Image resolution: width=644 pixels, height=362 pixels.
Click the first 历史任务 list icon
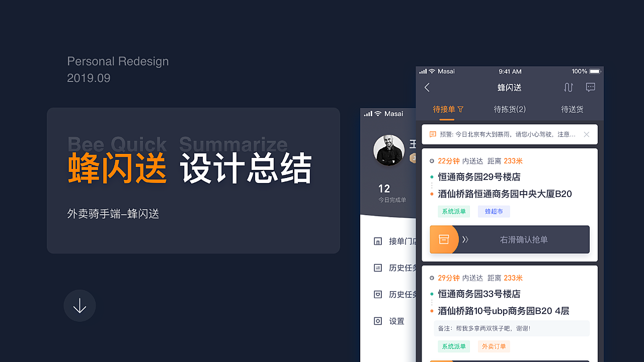(378, 268)
